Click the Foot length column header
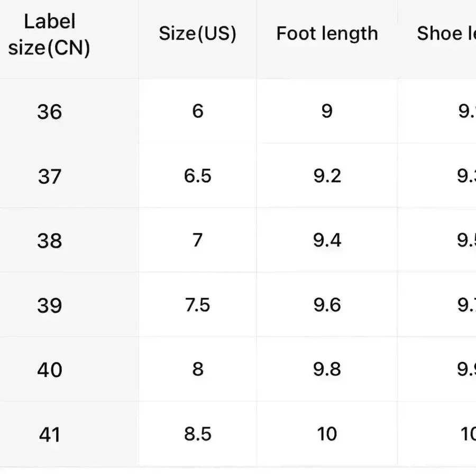476x476 pixels. (327, 33)
